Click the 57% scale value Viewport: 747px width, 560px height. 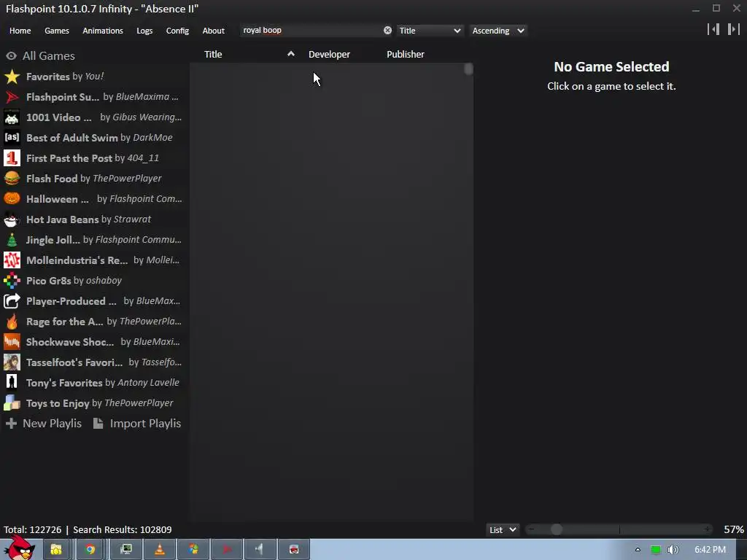(x=734, y=529)
